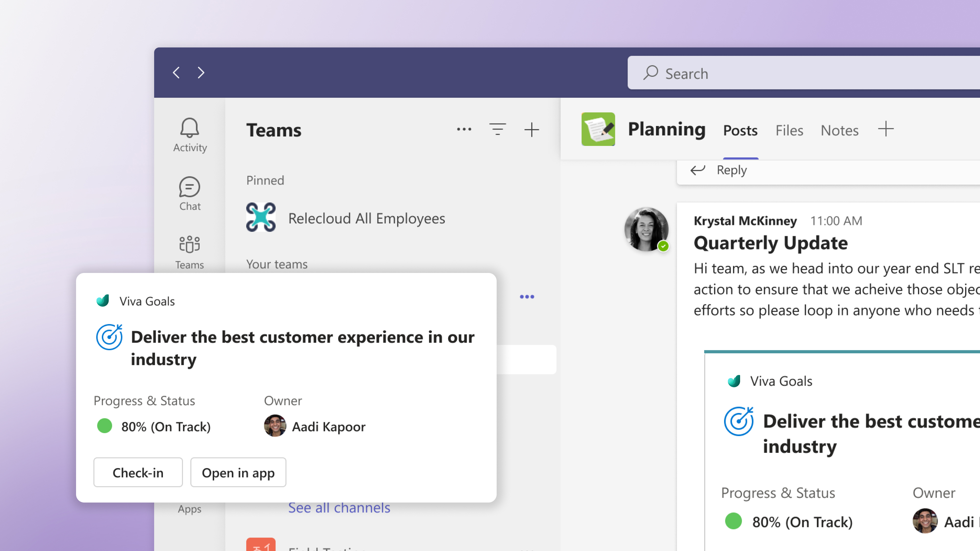Click the goal title in the popup card

(x=302, y=348)
